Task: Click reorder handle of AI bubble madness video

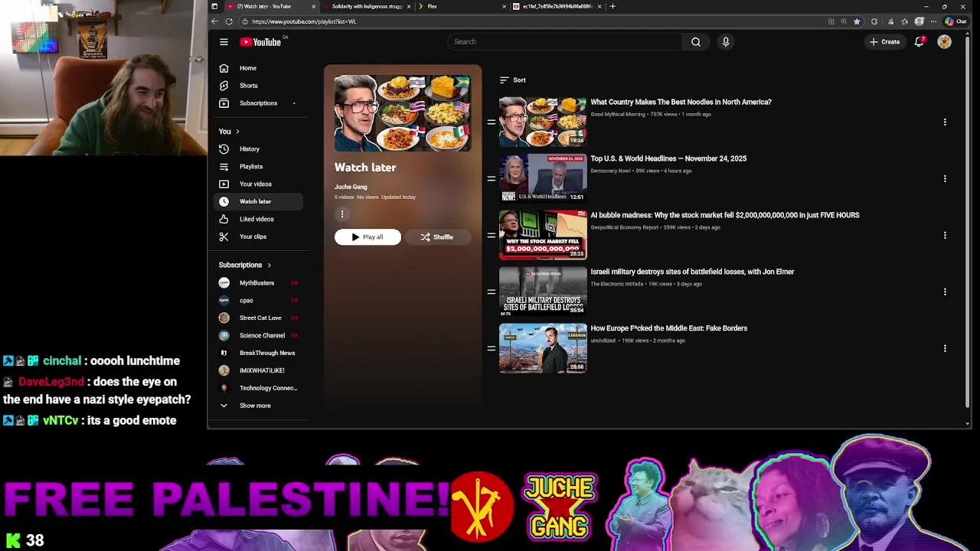Action: pyautogui.click(x=491, y=235)
